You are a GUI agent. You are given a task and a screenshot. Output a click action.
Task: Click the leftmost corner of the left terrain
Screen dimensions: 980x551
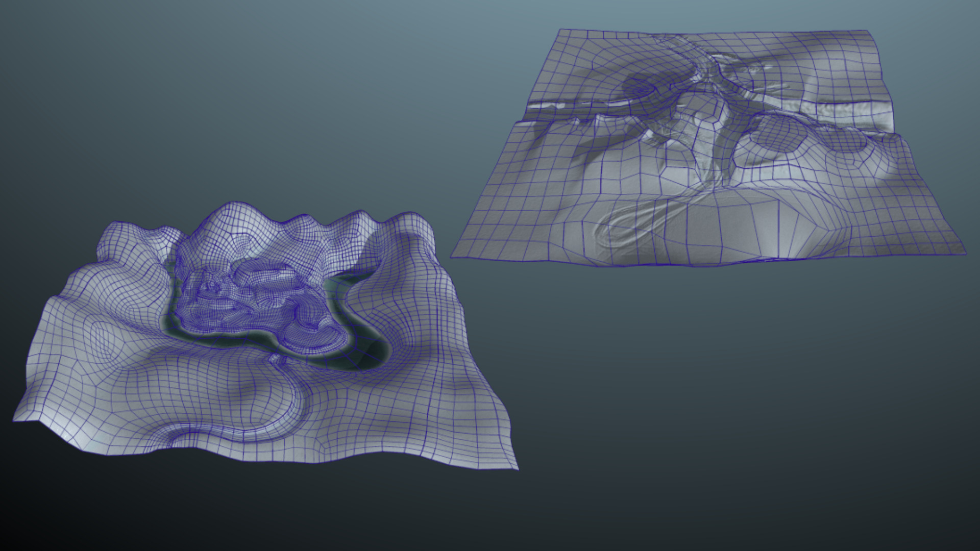(15, 418)
